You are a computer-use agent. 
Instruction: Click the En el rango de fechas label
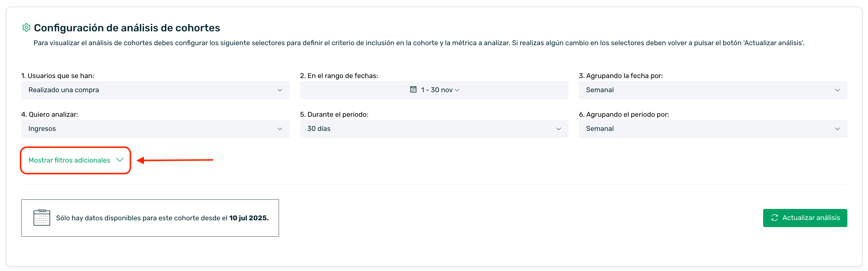[339, 76]
